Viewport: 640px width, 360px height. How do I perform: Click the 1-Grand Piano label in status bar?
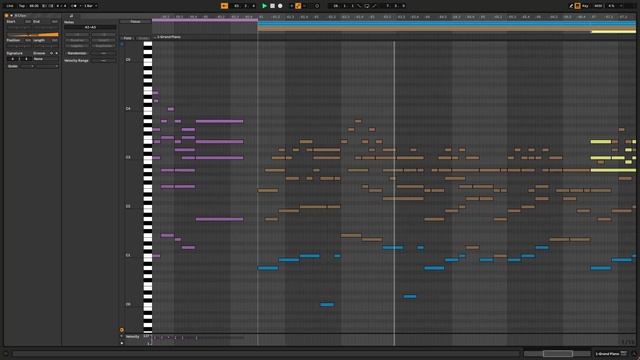(x=607, y=354)
